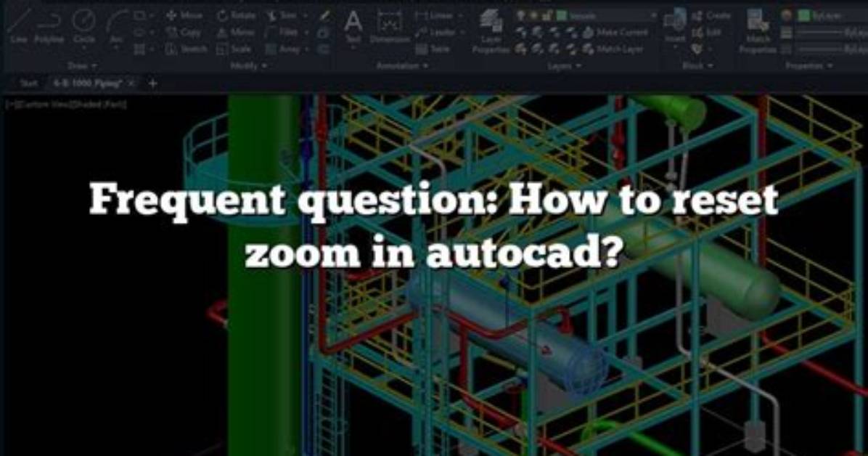
Task: Toggle layer on/off lightbulb in layer dropdown
Action: click(x=521, y=16)
